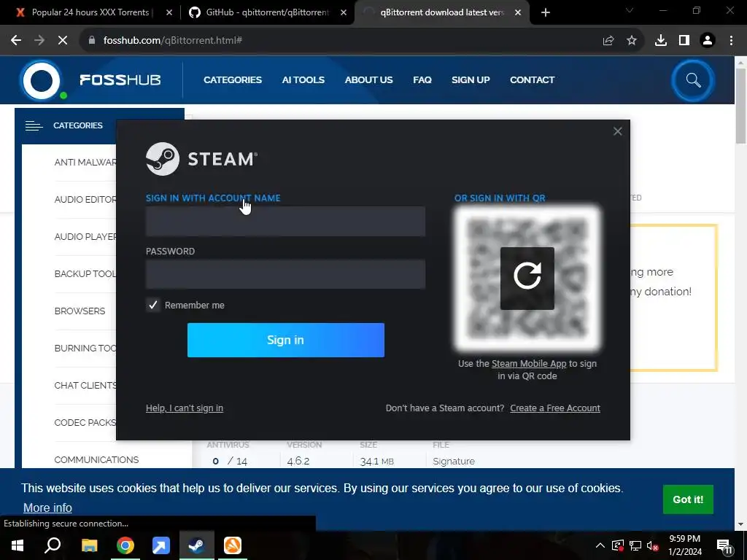The height and width of the screenshot is (560, 747).
Task: Open notification center
Action: [724, 545]
